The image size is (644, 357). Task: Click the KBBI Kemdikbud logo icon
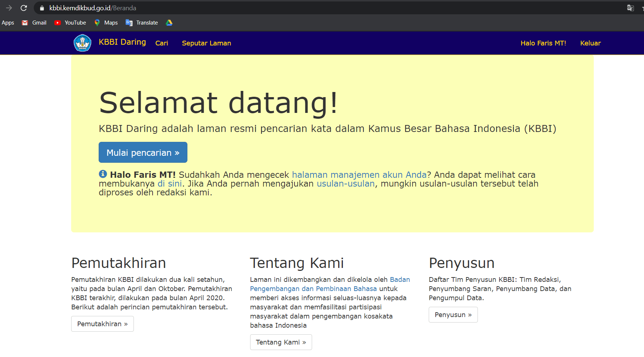pos(83,43)
